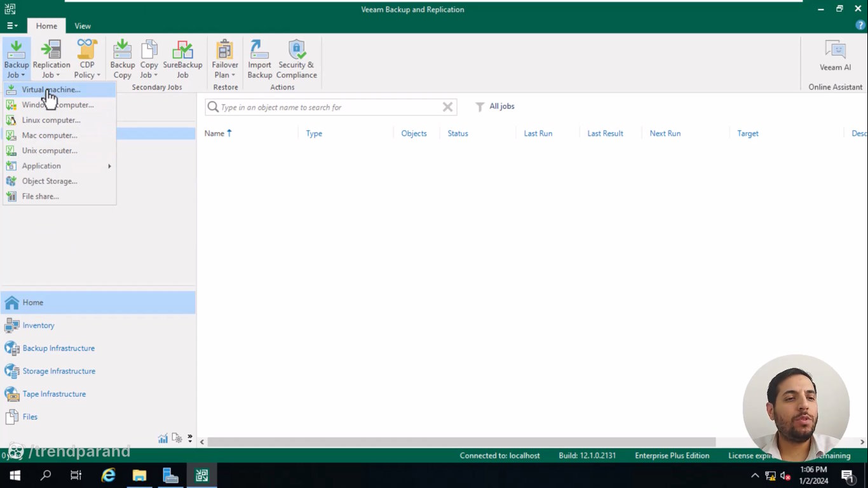This screenshot has height=488, width=868.
Task: Open the Files navigation view
Action: tap(98, 417)
